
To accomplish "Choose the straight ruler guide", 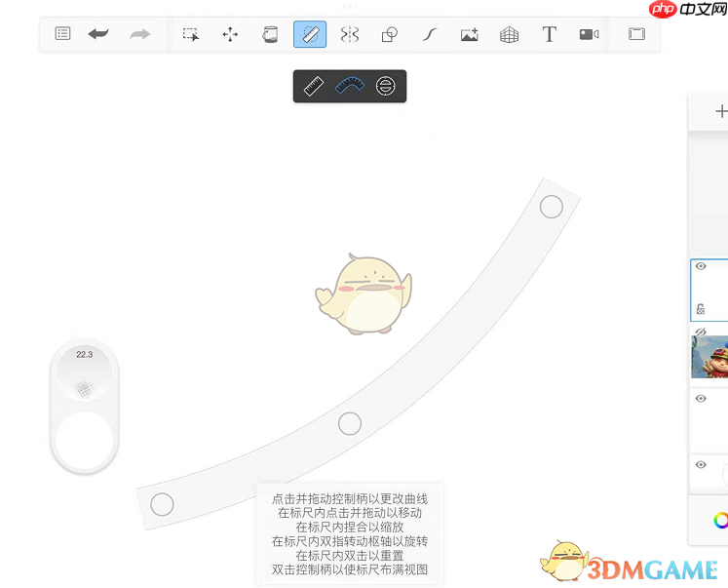I will [x=314, y=87].
